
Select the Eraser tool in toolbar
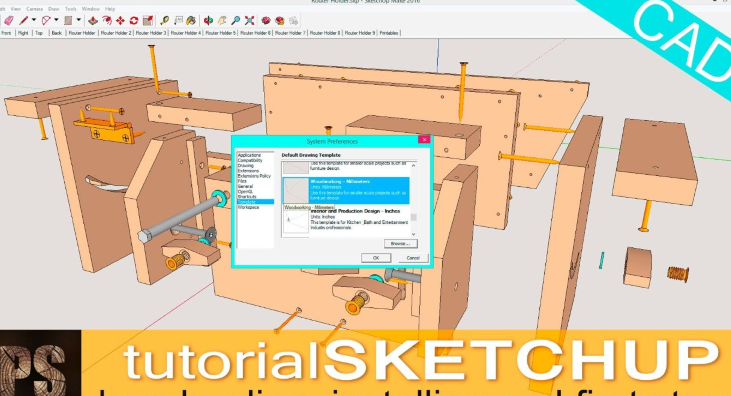[8, 21]
